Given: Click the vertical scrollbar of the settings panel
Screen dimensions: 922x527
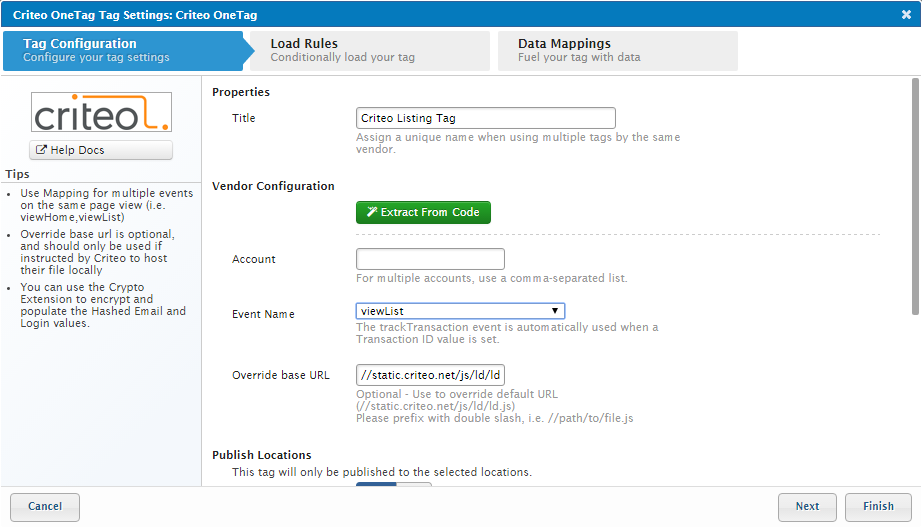Looking at the screenshot, I should click(915, 197).
